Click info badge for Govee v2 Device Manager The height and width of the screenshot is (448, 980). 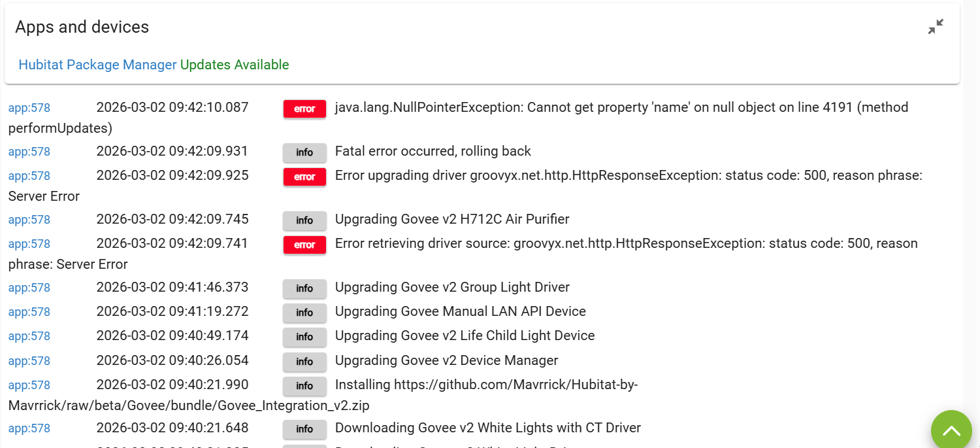pos(304,362)
